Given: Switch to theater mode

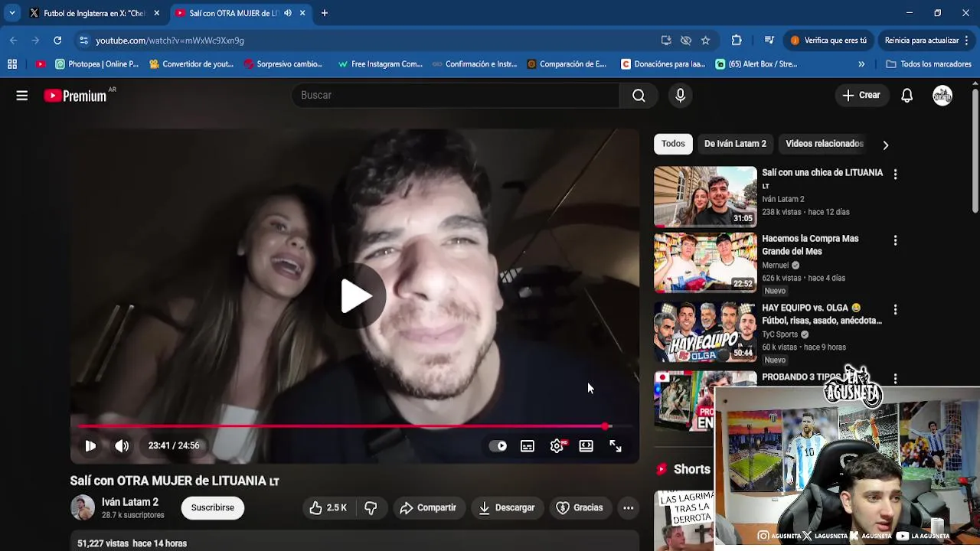Looking at the screenshot, I should [586, 446].
